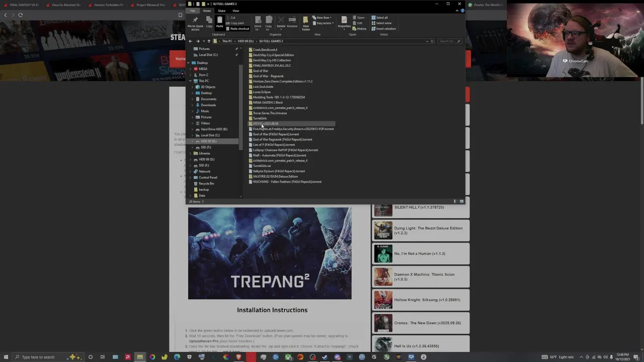Click the Trepang2 banner image

270,253
